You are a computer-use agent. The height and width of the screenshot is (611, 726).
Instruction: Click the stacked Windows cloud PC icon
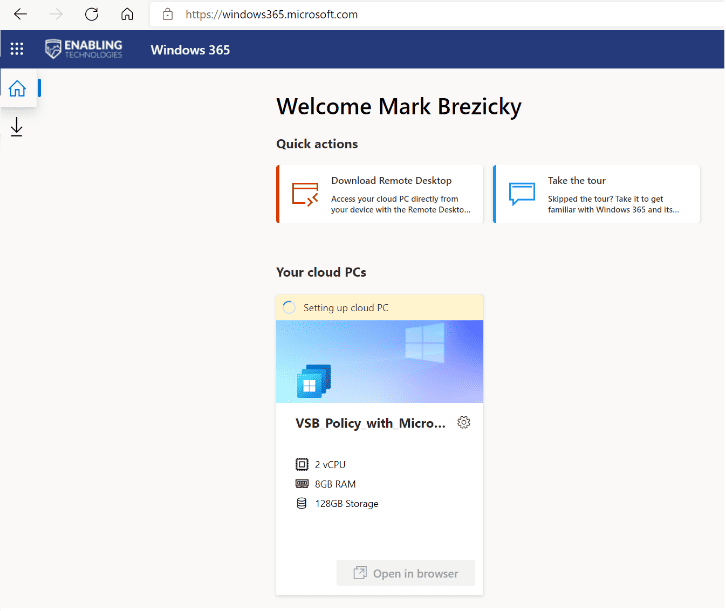314,381
